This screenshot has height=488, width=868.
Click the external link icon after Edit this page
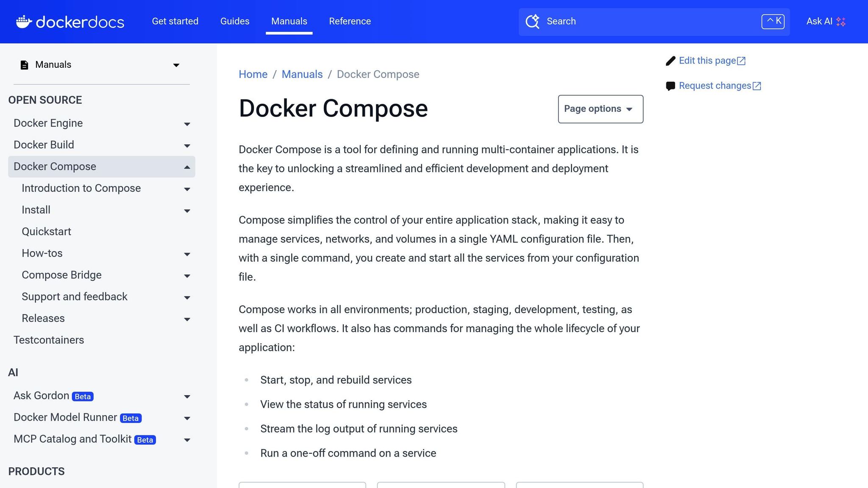(741, 61)
